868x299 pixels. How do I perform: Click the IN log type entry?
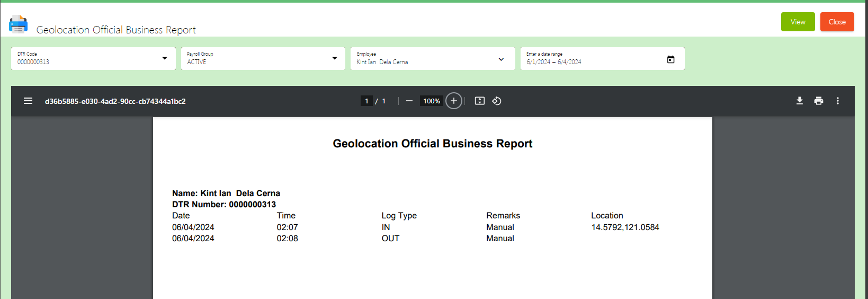point(386,227)
